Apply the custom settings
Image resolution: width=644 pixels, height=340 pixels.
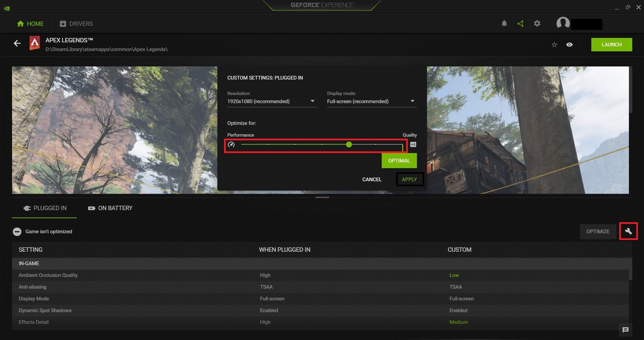tap(410, 179)
